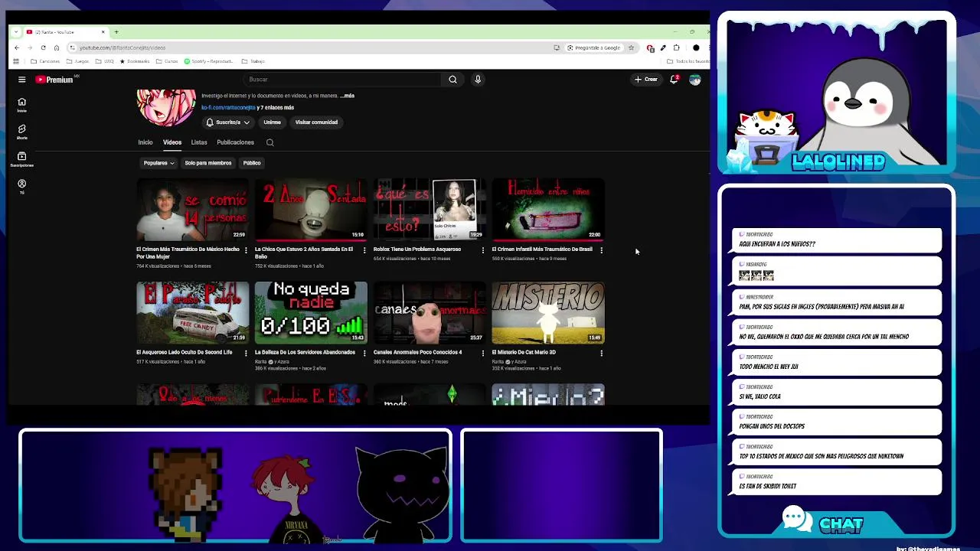Open El Crimen Más Traumático De México title
980x551 pixels.
[188, 253]
